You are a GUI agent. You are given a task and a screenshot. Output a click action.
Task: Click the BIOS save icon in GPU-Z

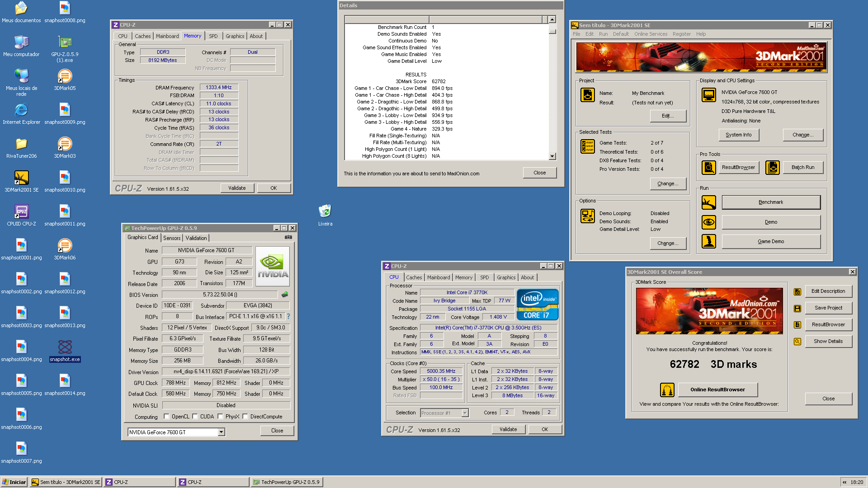[285, 295]
